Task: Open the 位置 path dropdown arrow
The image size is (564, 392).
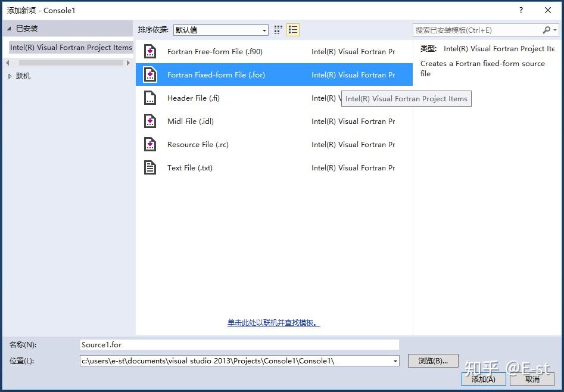Action: (x=394, y=360)
